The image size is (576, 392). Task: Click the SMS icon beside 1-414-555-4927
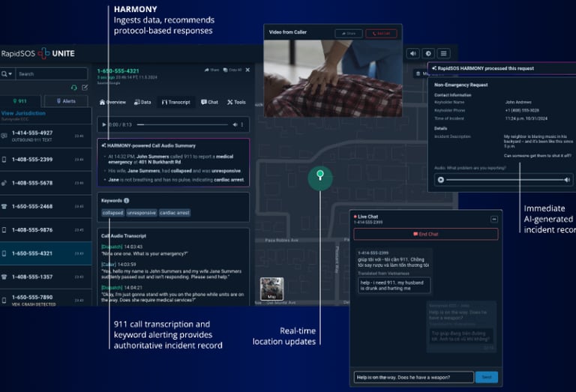(4, 136)
